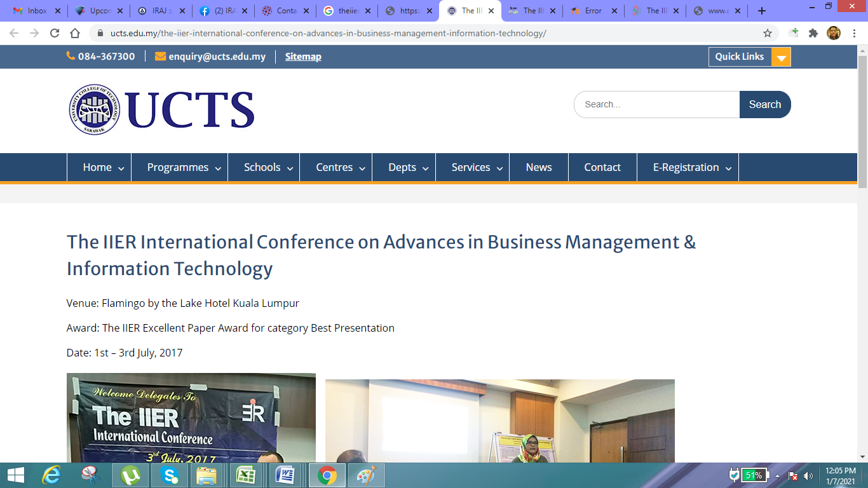Click the volume speaker tray icon

tap(808, 475)
